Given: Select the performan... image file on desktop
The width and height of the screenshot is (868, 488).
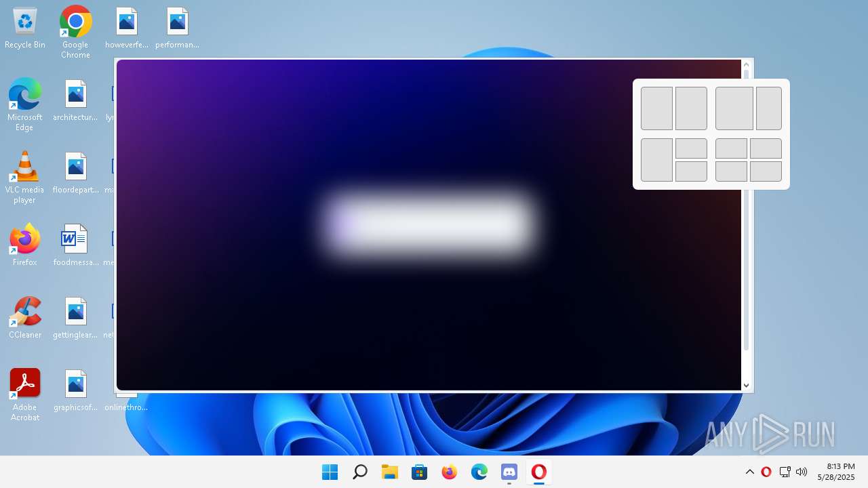Looking at the screenshot, I should tap(177, 28).
